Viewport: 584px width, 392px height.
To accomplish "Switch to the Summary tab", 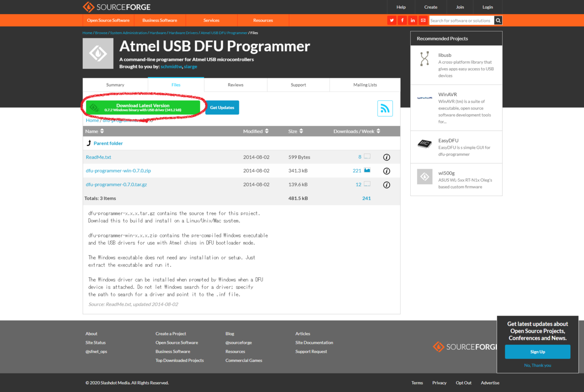I will point(115,85).
